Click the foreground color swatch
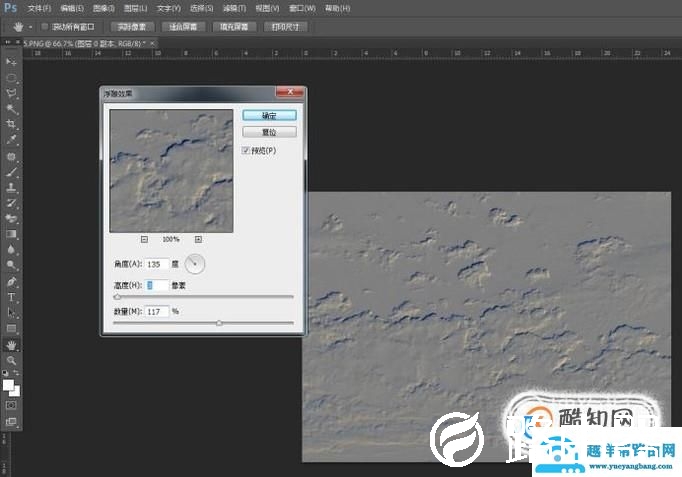 pos(9,384)
